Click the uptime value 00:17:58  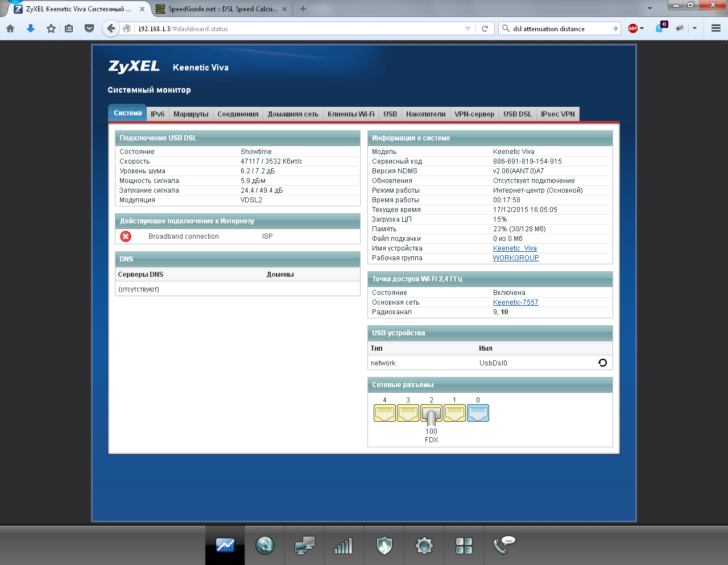(x=507, y=200)
